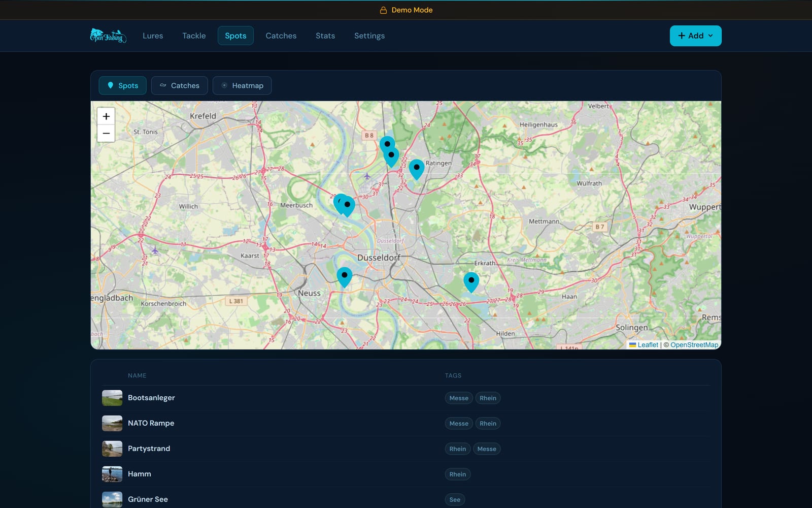The image size is (812, 508).
Task: Open the Settings page
Action: pos(369,36)
